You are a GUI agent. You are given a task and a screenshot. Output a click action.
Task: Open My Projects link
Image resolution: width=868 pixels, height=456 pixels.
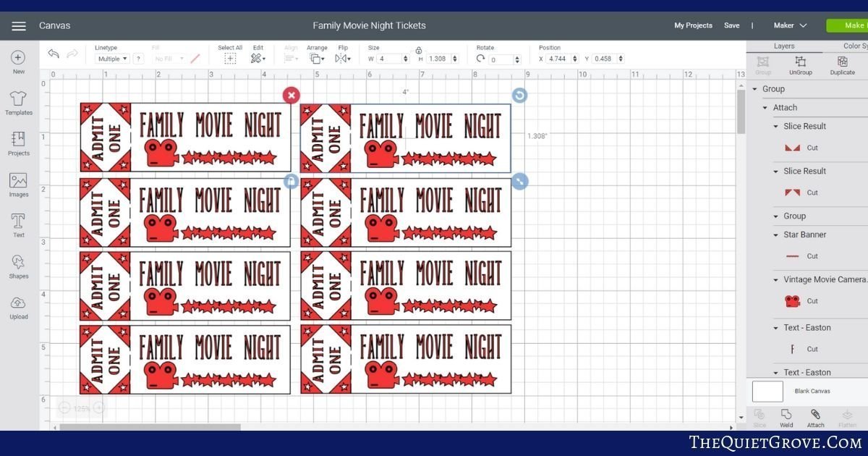click(x=693, y=25)
